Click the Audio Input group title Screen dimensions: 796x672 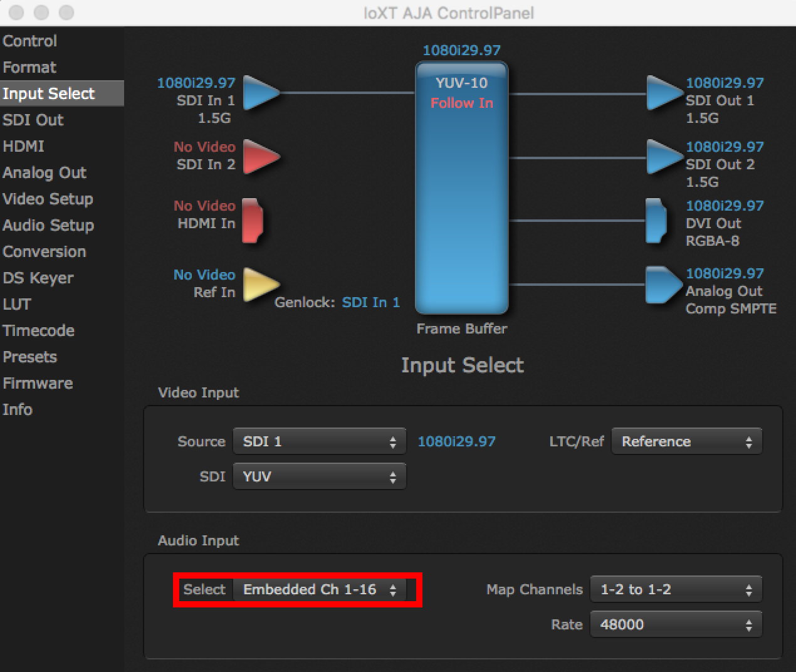click(x=199, y=540)
